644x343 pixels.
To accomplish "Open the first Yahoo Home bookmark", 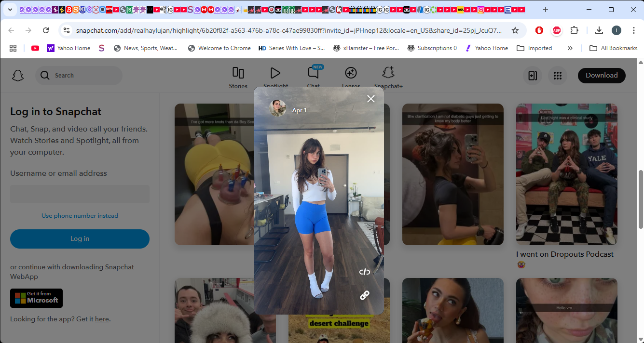I will (69, 48).
